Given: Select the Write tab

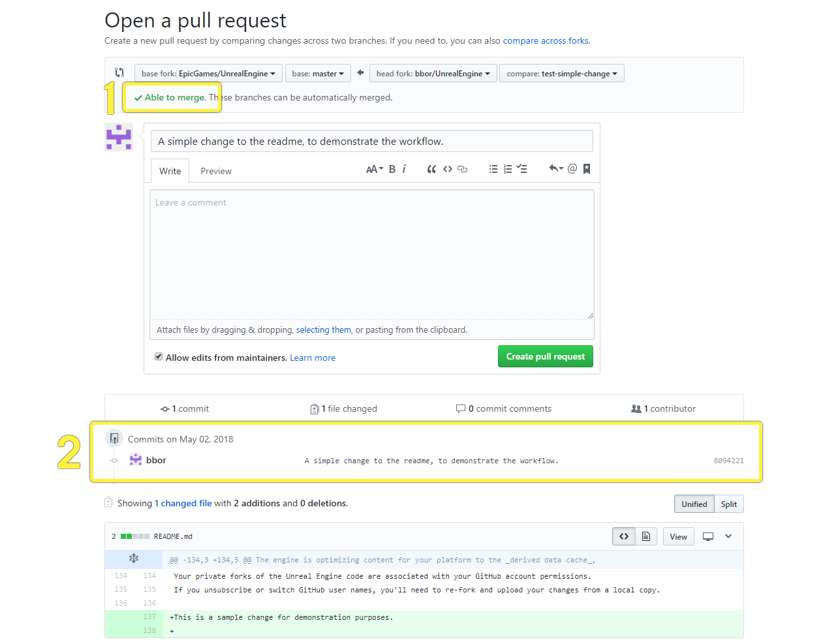Looking at the screenshot, I should (170, 171).
